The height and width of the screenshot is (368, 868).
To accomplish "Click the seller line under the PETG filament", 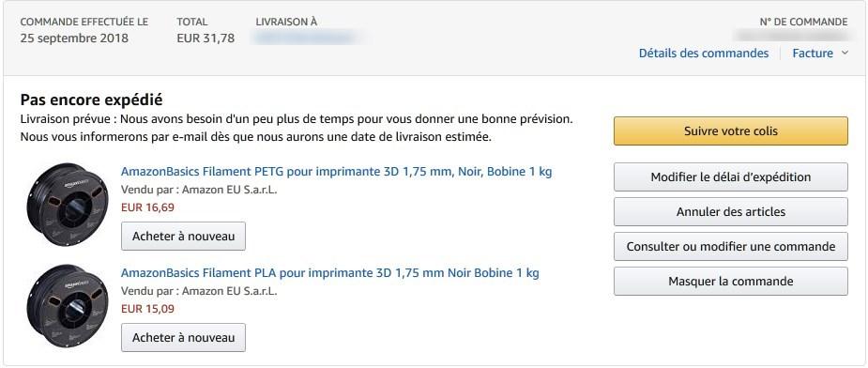I will [x=199, y=190].
